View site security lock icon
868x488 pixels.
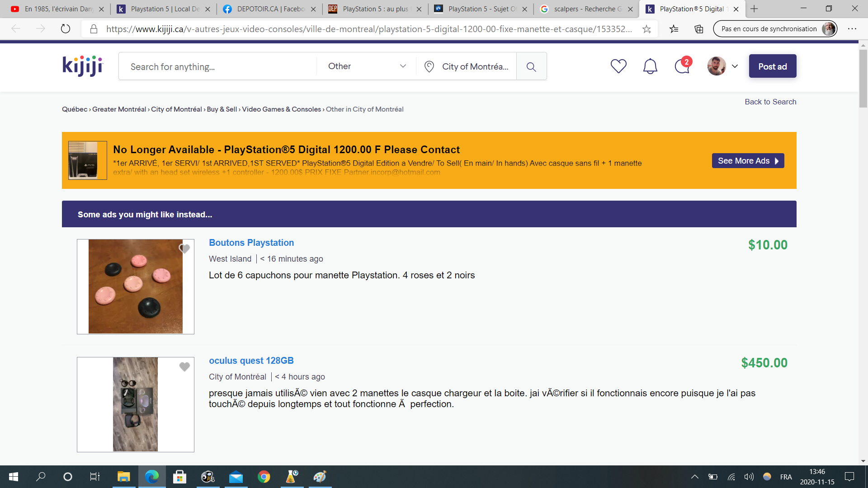pyautogui.click(x=94, y=29)
